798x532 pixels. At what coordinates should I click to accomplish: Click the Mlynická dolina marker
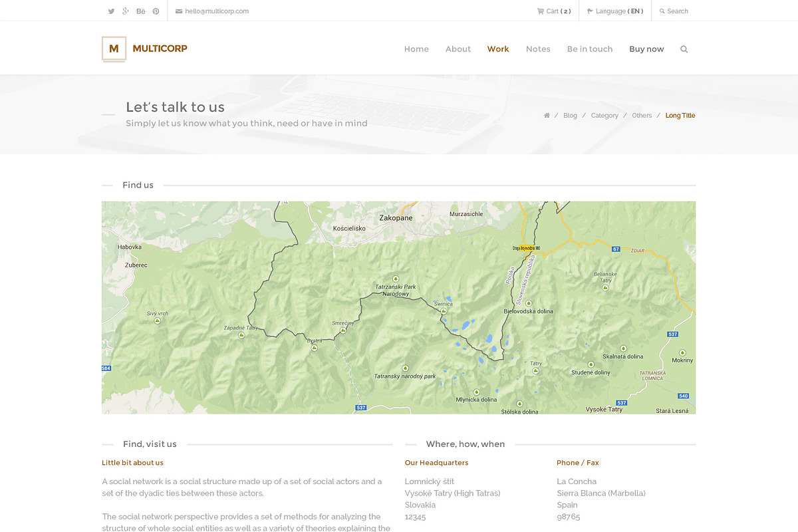tap(476, 392)
